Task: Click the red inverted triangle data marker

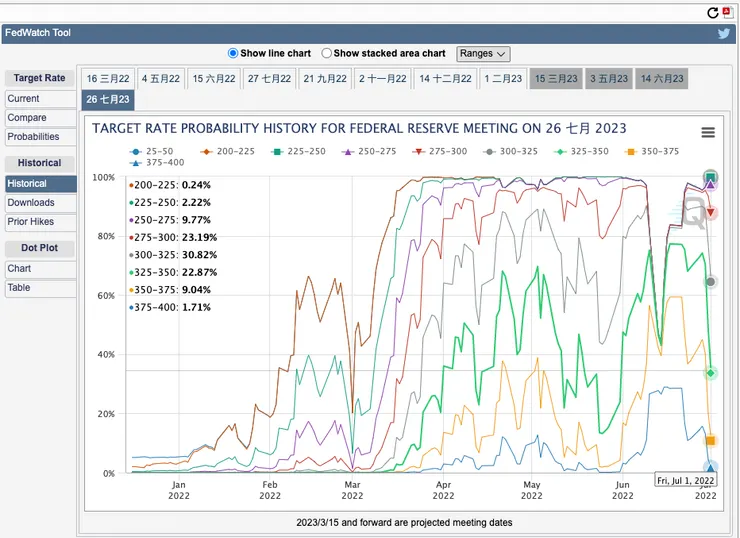Action: 710,213
